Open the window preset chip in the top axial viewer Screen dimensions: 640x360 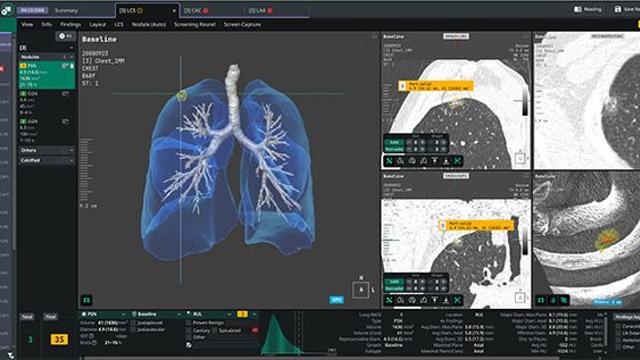pyautogui.click(x=456, y=36)
